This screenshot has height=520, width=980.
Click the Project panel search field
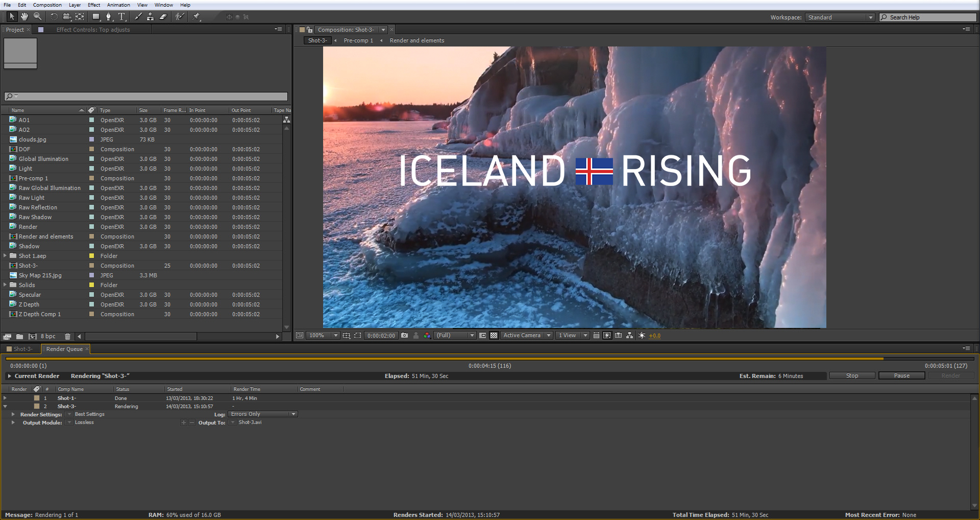(146, 96)
